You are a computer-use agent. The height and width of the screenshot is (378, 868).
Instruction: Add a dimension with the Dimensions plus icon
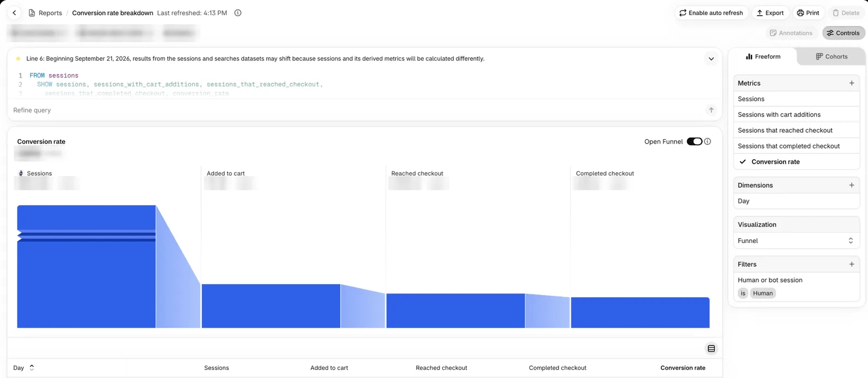[852, 185]
